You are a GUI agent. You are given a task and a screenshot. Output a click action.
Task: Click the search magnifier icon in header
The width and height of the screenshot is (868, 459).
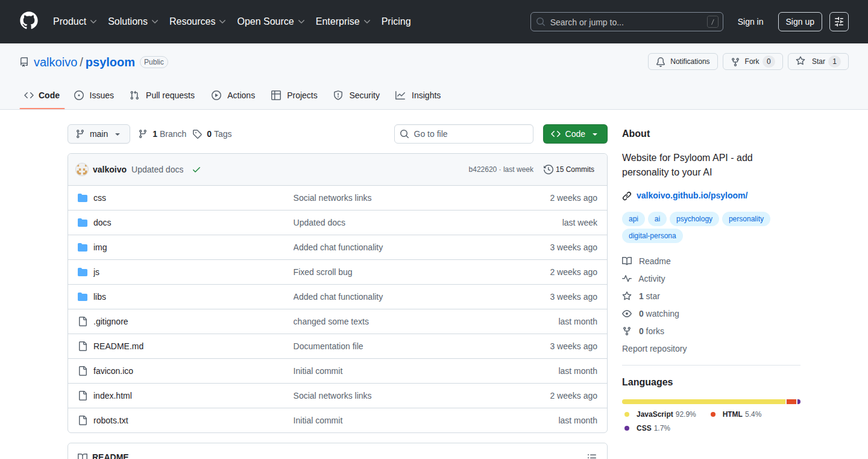541,22
